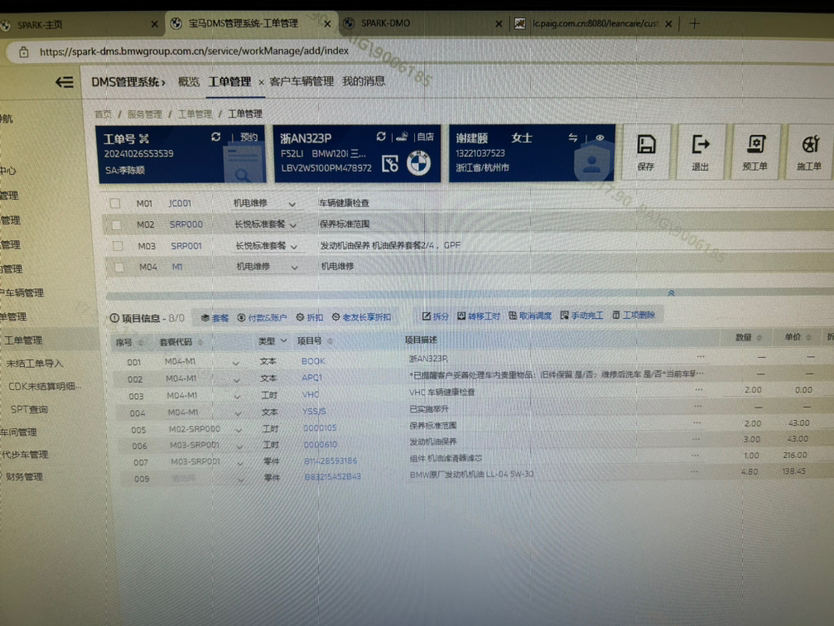
Task: Toggle the eye icon in customer card
Action: (599, 138)
